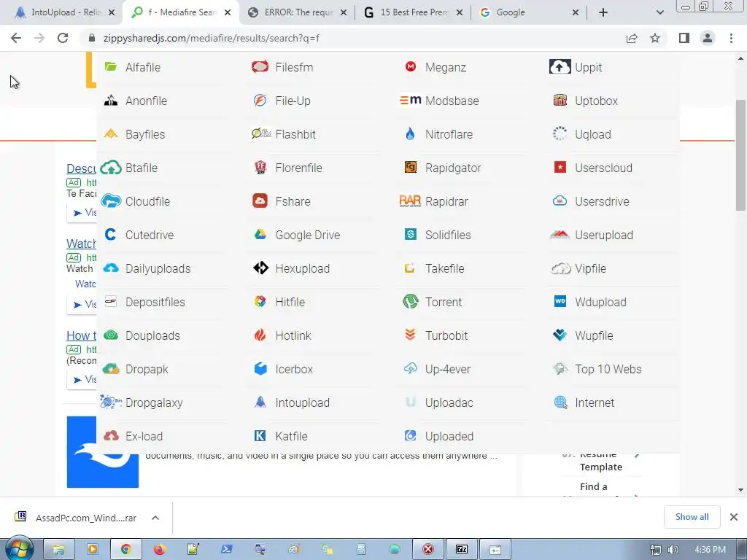Select the Hexupload icon
The width and height of the screenshot is (747, 560).
pyautogui.click(x=260, y=268)
